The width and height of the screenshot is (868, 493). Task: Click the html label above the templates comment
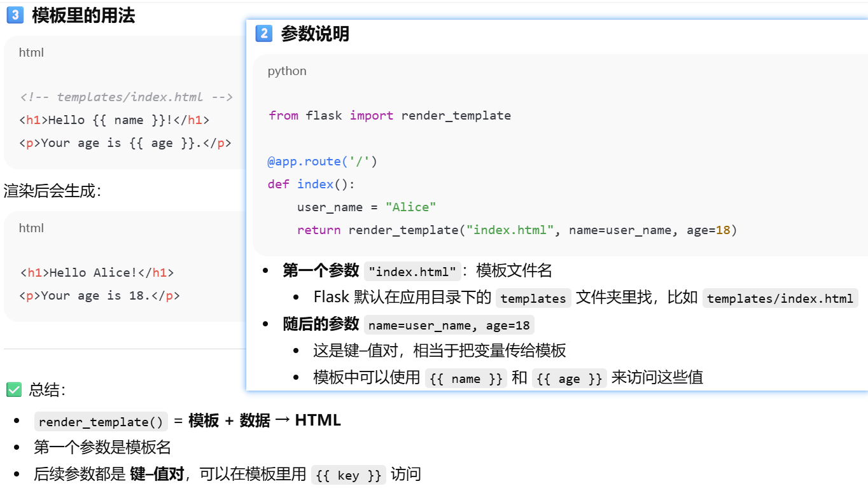point(31,52)
